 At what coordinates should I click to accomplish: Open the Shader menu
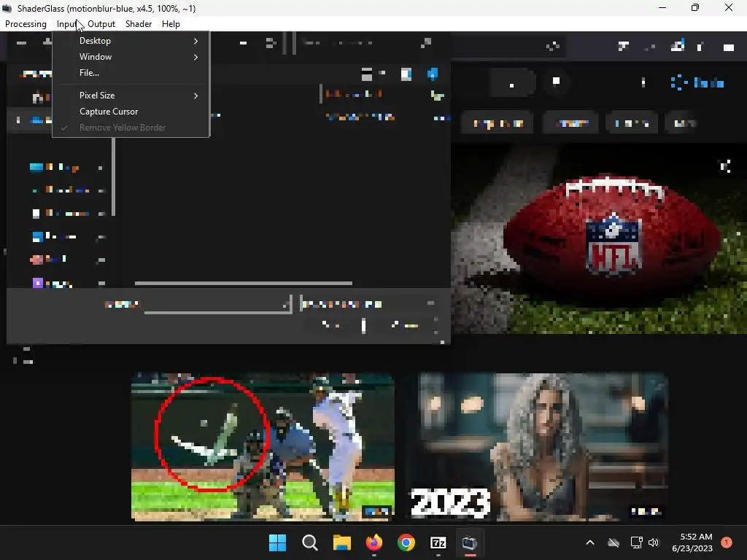tap(138, 24)
